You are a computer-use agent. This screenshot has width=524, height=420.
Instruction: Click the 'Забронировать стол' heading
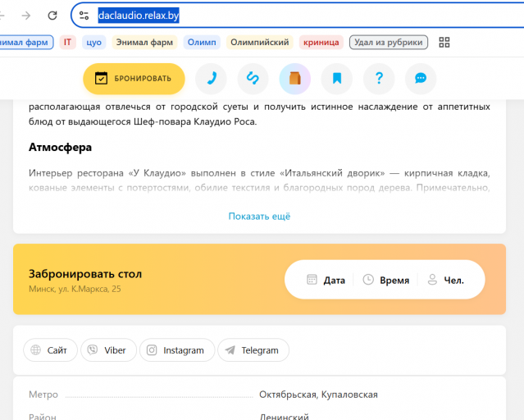tap(85, 274)
